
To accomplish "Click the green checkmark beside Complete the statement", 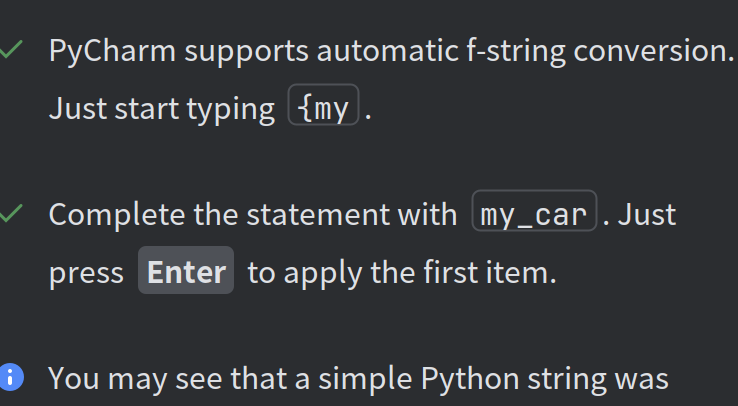I will (x=11, y=213).
